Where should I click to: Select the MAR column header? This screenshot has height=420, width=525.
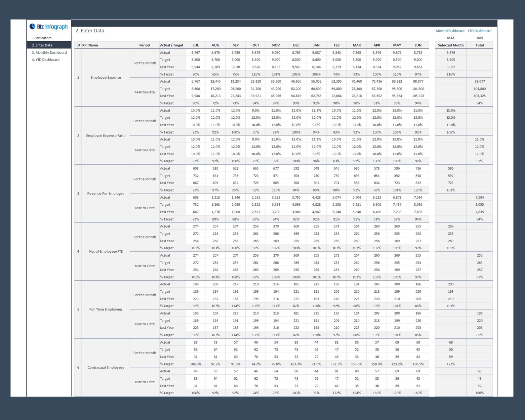(356, 45)
